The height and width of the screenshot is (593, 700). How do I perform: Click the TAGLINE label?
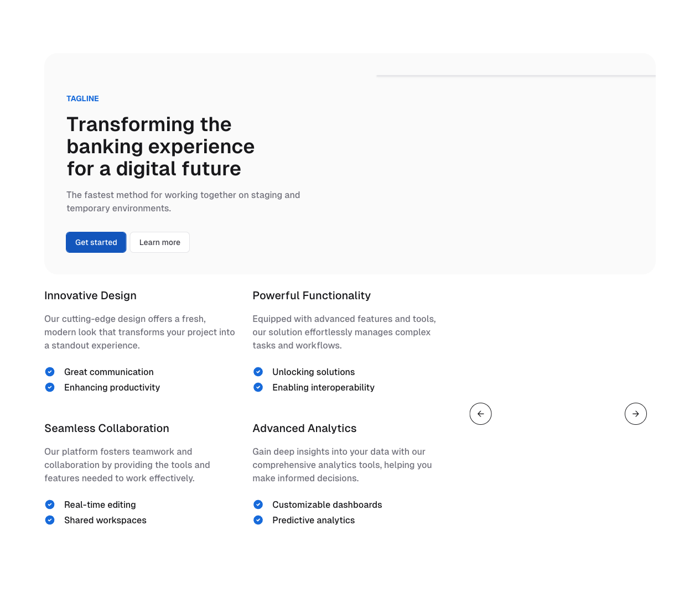[82, 98]
